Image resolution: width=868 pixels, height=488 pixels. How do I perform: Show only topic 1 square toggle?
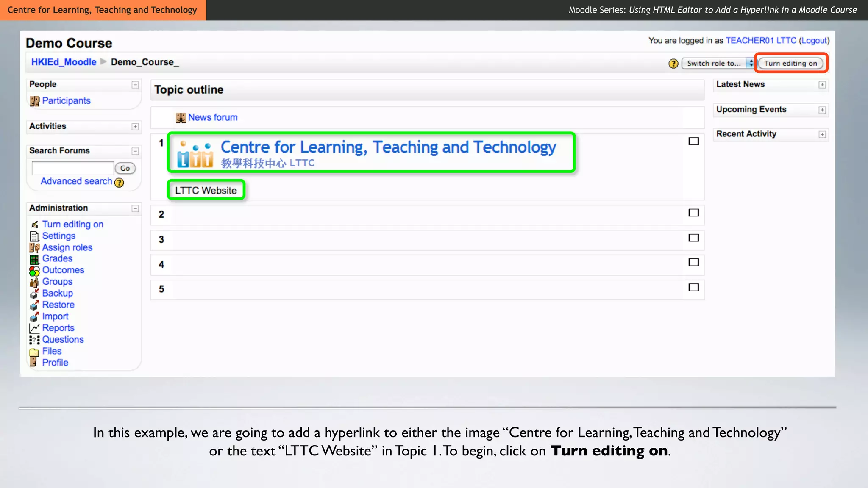pos(693,141)
